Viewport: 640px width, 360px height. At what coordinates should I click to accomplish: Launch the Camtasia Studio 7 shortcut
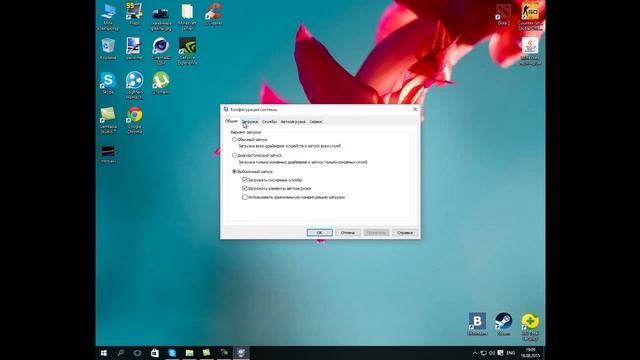coord(108,120)
